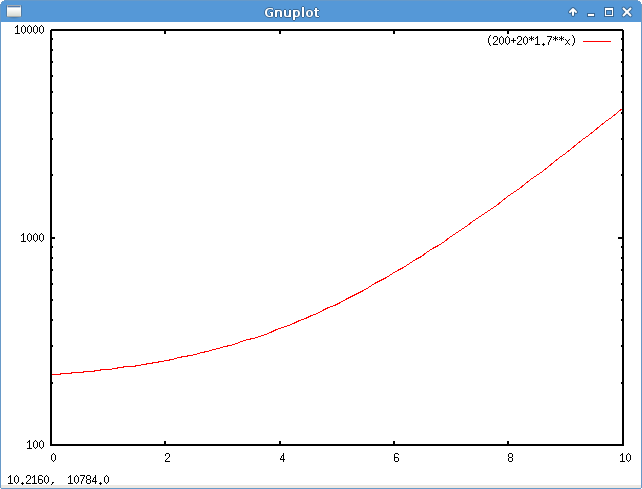Screen dimensions: 642x489
Task: Click the red curve's starting point at x=0
Action: [54, 374]
